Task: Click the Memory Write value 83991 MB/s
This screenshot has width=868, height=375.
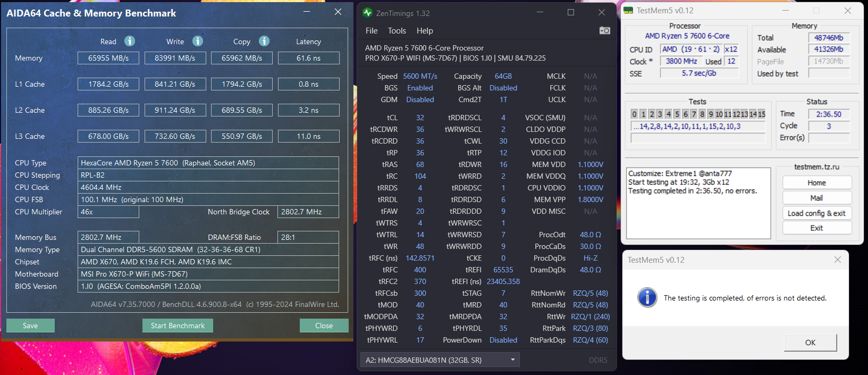Action: coord(175,58)
